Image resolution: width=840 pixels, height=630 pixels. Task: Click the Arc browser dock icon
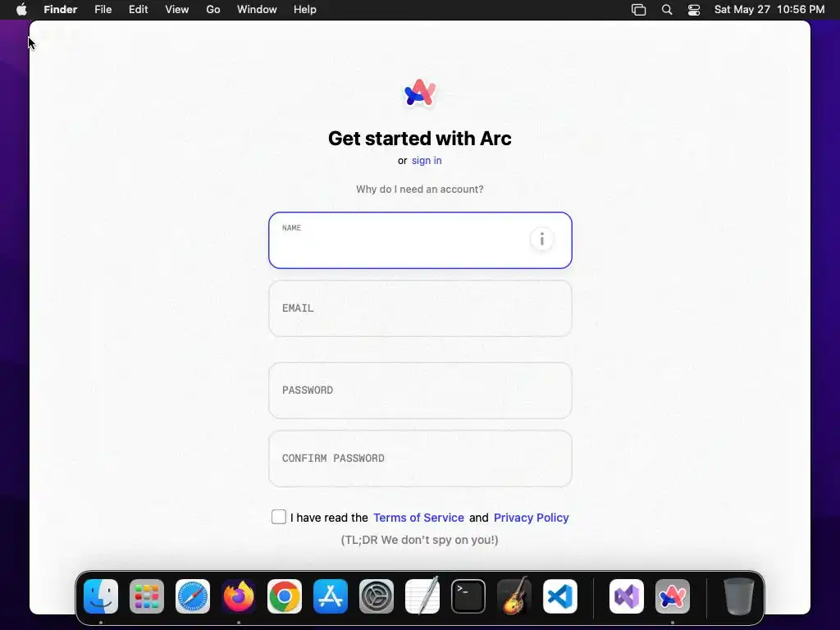pos(673,596)
